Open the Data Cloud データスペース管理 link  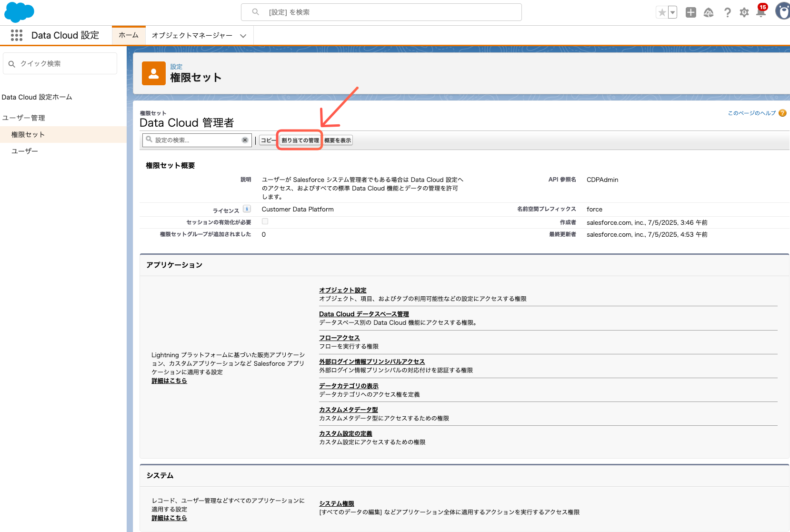coord(364,314)
